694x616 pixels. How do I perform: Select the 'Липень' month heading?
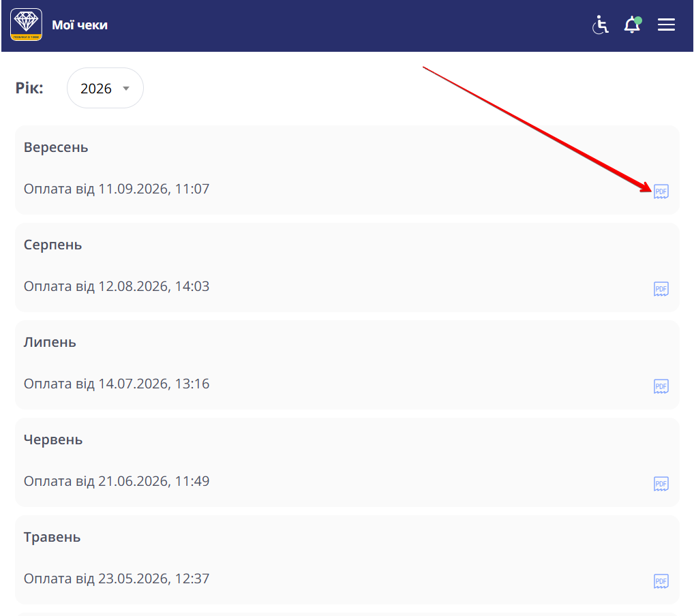click(x=50, y=342)
